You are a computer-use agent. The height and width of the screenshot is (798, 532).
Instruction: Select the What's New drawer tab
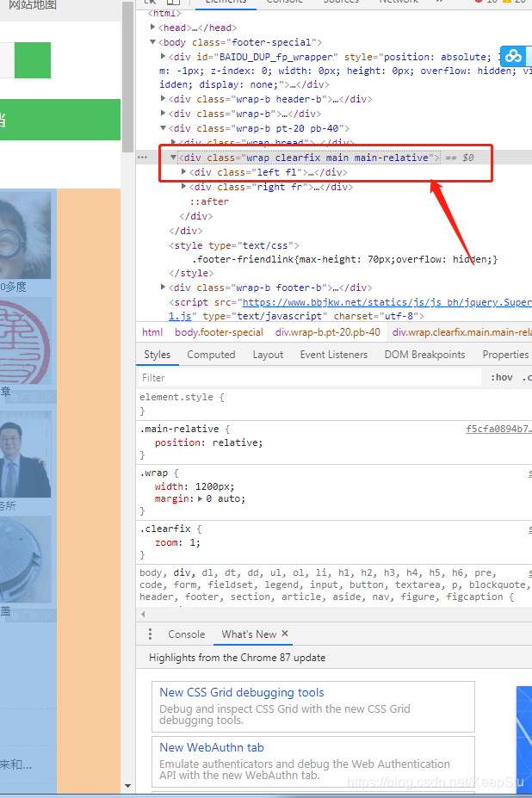249,634
